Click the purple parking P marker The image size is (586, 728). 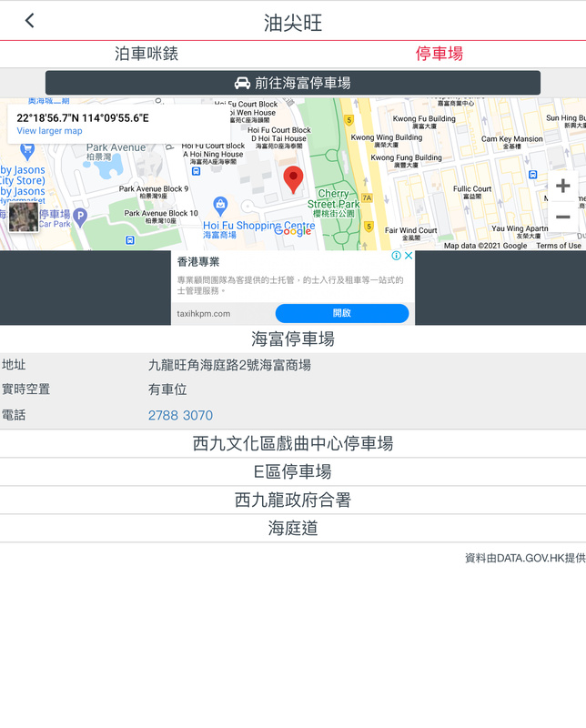coord(80,217)
